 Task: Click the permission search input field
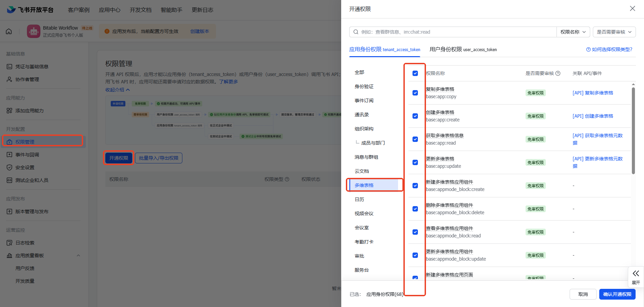point(453,32)
